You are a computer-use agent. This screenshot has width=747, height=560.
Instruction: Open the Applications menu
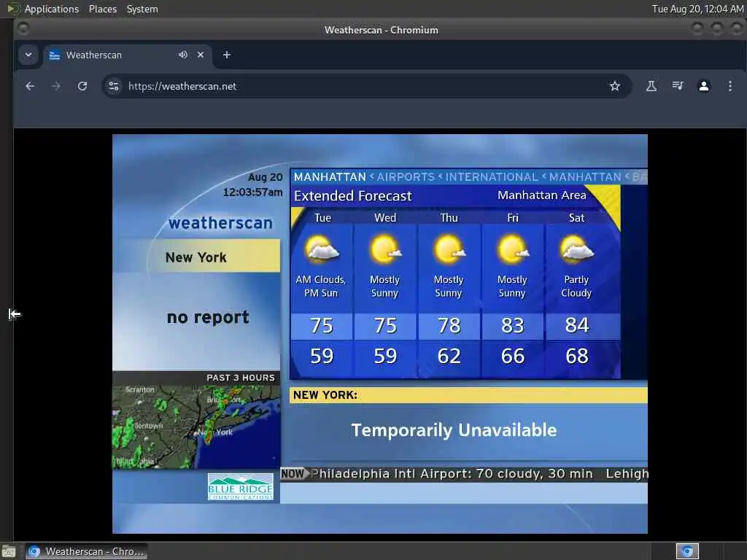(x=52, y=9)
